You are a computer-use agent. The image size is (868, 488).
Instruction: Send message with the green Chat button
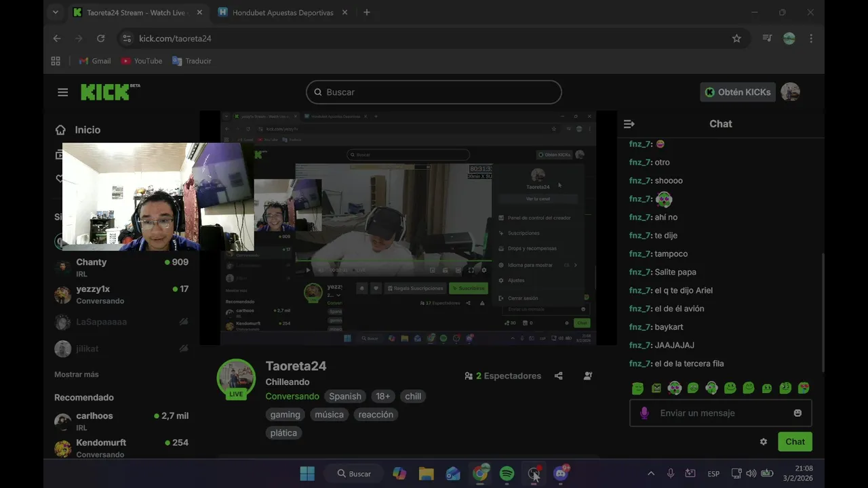click(x=795, y=441)
